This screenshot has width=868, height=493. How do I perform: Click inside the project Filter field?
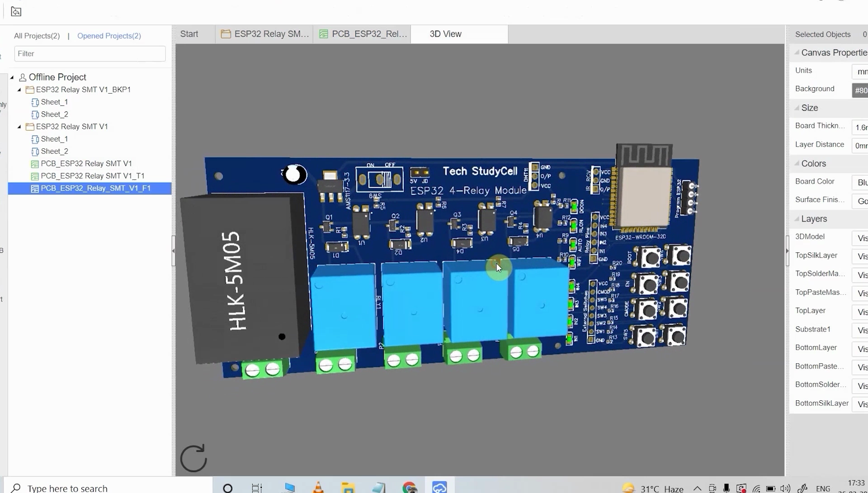tap(89, 53)
